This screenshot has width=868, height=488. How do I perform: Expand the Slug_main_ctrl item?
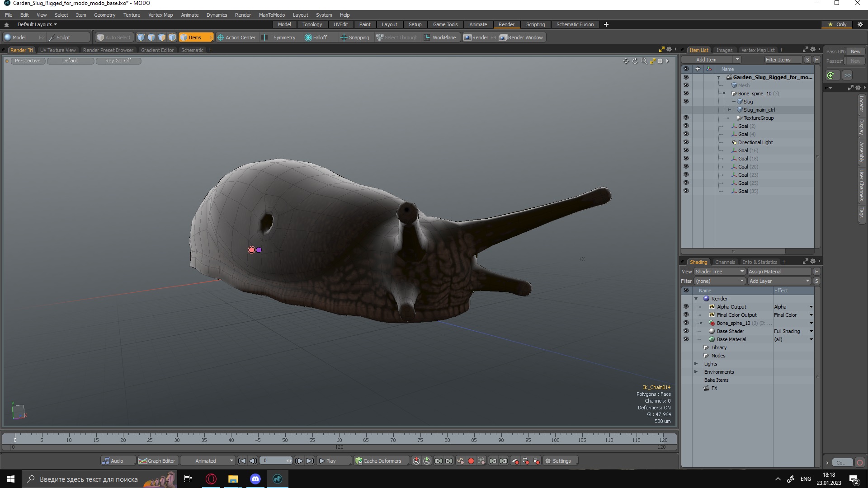click(x=729, y=110)
